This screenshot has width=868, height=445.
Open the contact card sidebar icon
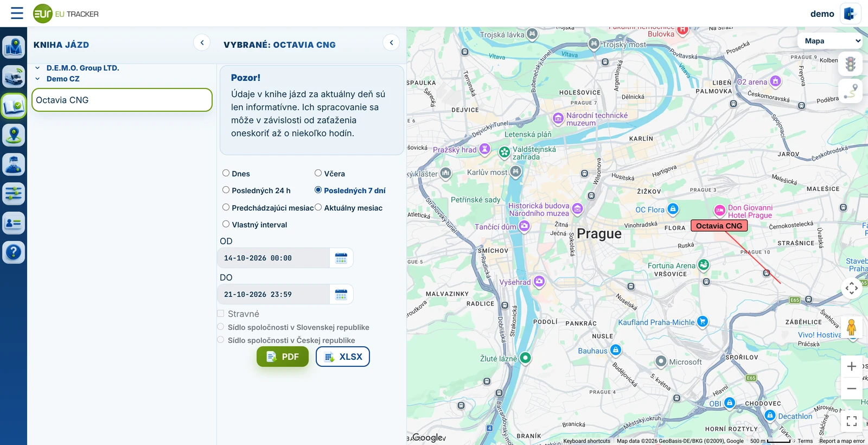(x=14, y=223)
